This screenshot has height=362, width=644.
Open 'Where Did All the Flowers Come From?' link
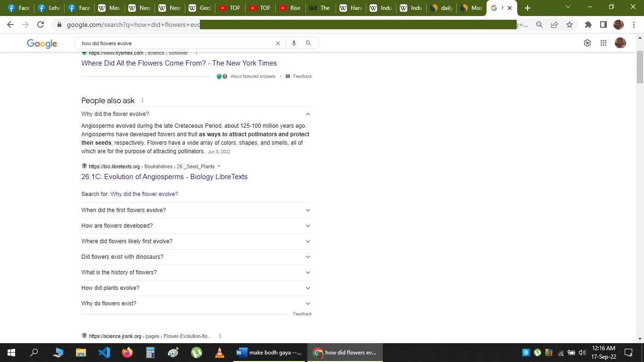[179, 63]
